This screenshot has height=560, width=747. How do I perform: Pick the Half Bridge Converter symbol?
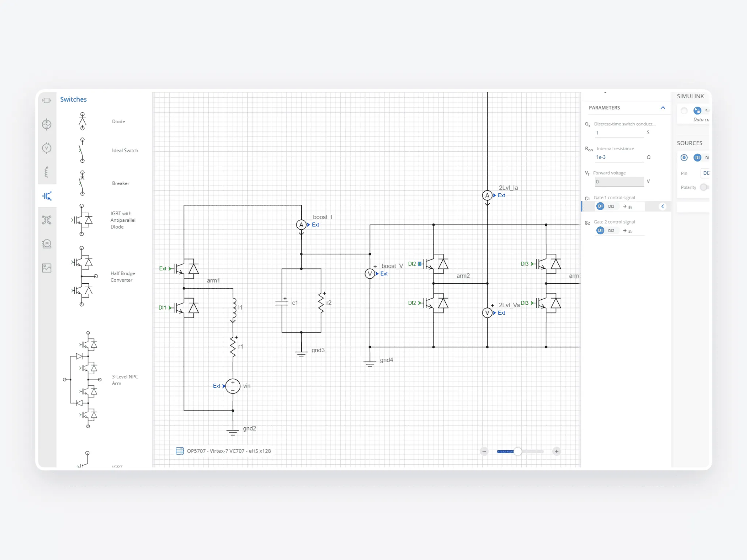pyautogui.click(x=84, y=276)
